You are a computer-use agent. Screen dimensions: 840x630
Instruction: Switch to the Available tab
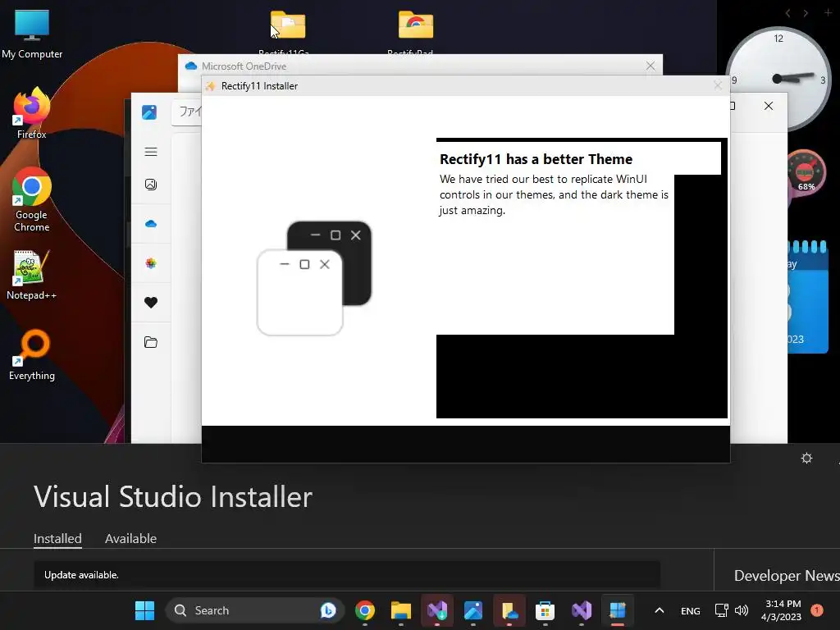[130, 538]
